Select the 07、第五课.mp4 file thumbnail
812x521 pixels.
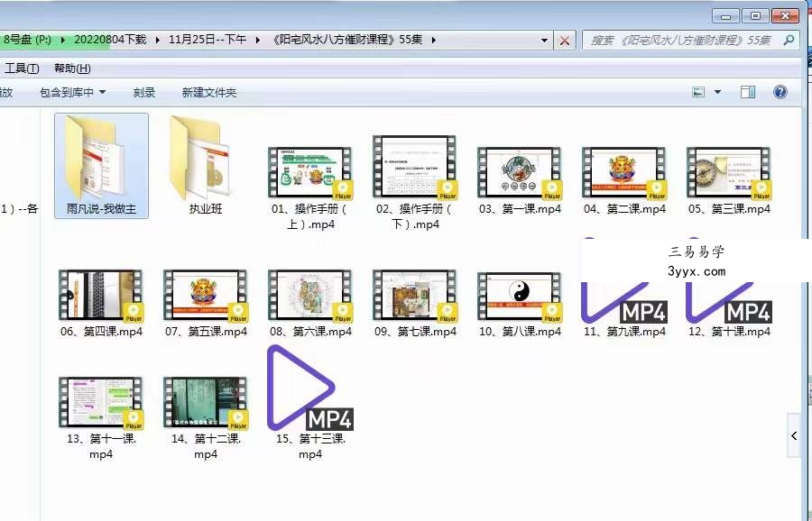(x=206, y=296)
